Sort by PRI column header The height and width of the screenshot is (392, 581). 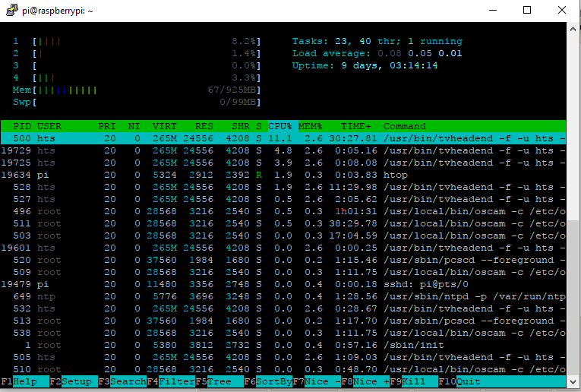107,126
